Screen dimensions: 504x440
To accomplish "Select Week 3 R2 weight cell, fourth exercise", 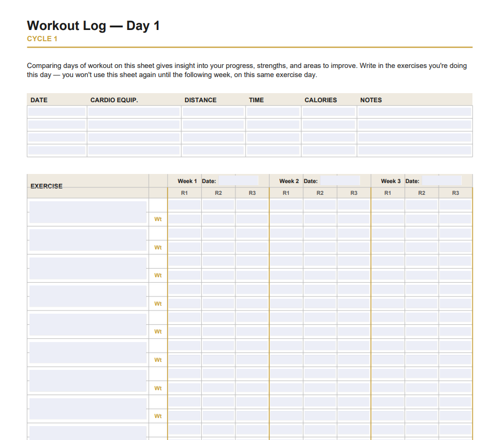I will [422, 304].
